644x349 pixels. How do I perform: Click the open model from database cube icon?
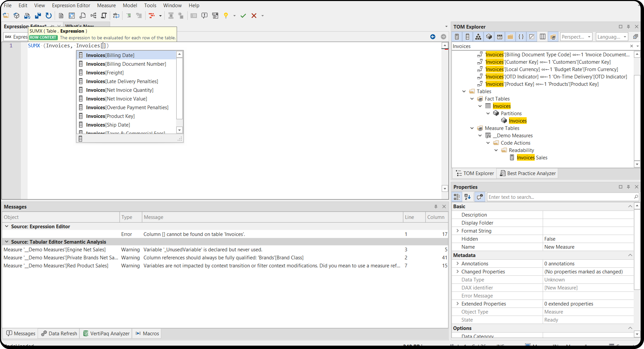(x=17, y=16)
